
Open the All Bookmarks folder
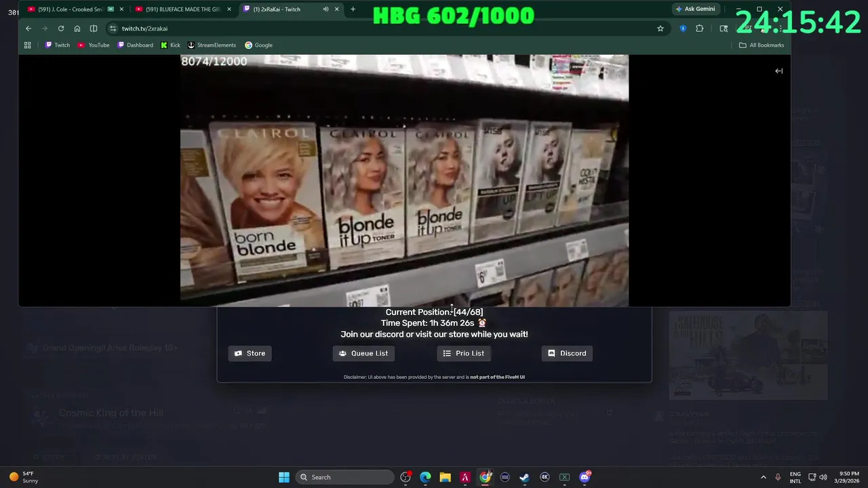click(x=762, y=45)
